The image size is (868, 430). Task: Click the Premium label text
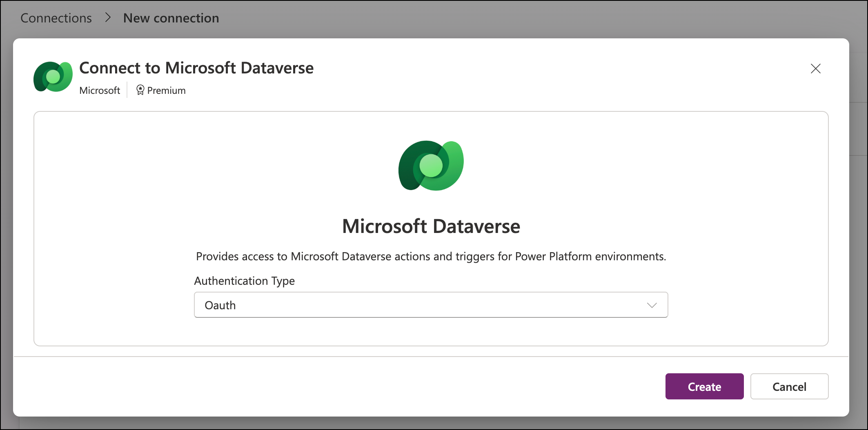[x=166, y=90]
